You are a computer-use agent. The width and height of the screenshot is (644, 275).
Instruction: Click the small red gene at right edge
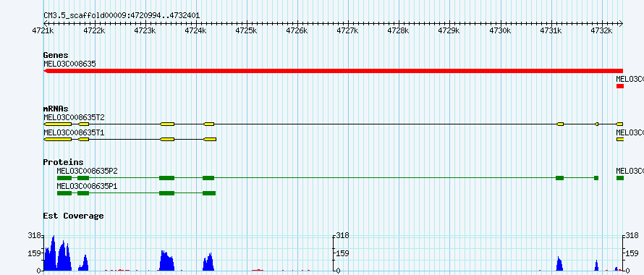click(620, 86)
